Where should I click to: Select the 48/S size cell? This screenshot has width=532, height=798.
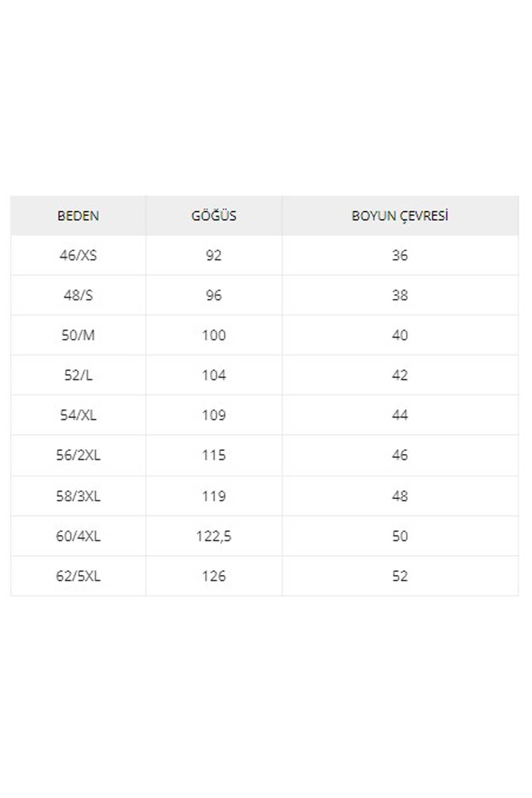[78, 295]
